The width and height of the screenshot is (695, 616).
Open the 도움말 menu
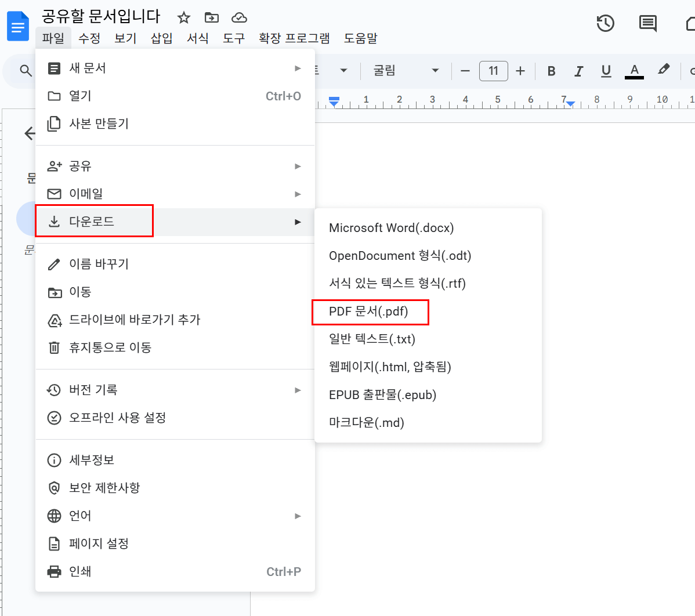[360, 38]
